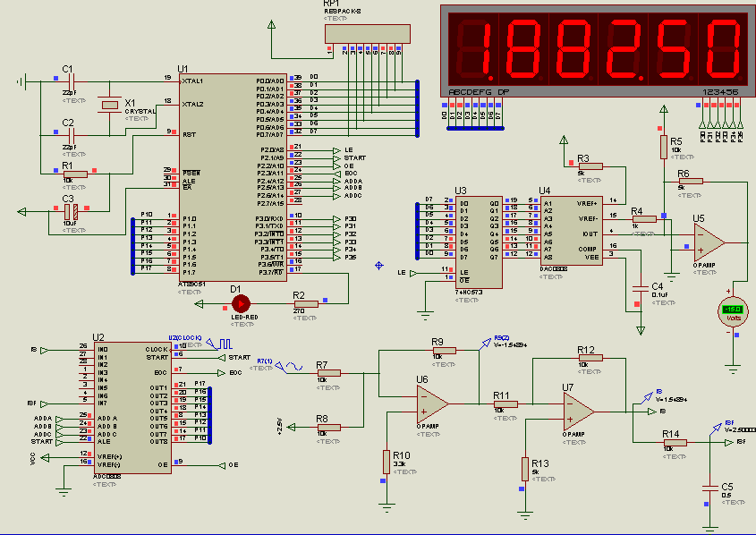
Task: Select the U2 ADC0808 chip body
Action: [x=132, y=408]
